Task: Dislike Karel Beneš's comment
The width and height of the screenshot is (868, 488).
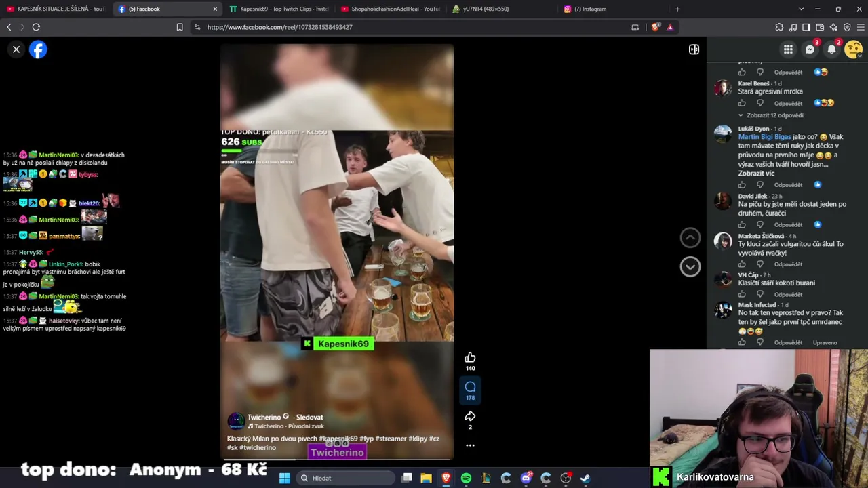Action: pos(759,103)
